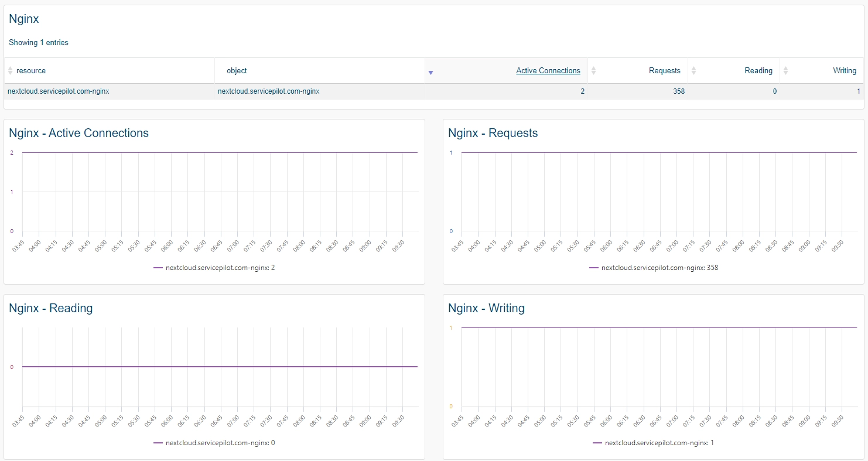Click 06:00 axis label in Active Connections chart
Viewport: 868px width, 461px height.
[x=167, y=245]
